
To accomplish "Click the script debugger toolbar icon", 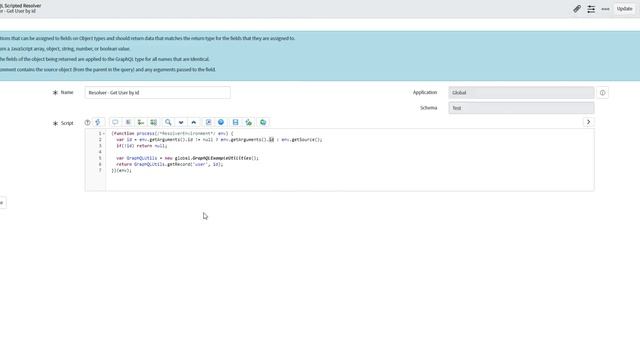I will (x=248, y=122).
